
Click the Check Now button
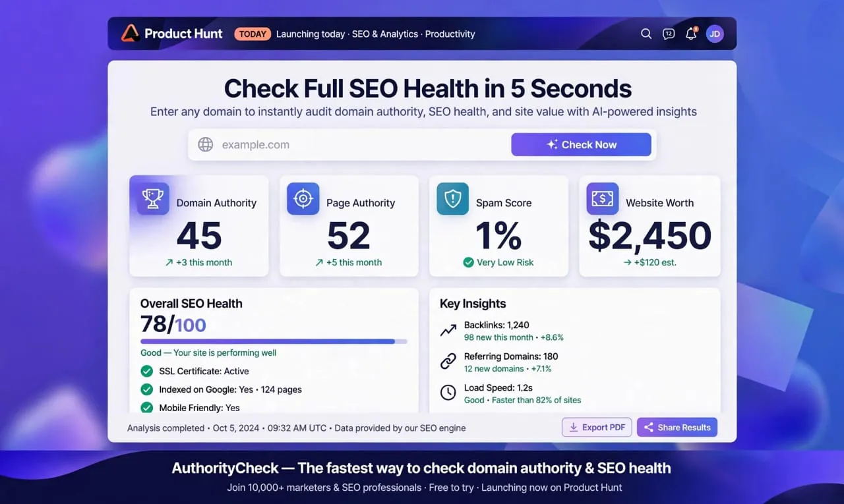pyautogui.click(x=581, y=145)
